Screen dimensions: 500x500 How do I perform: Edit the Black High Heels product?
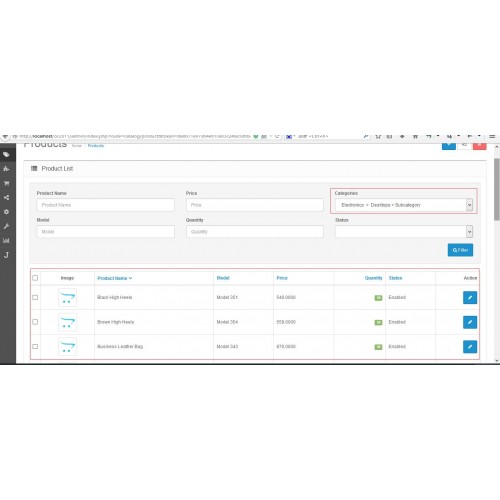(x=470, y=298)
